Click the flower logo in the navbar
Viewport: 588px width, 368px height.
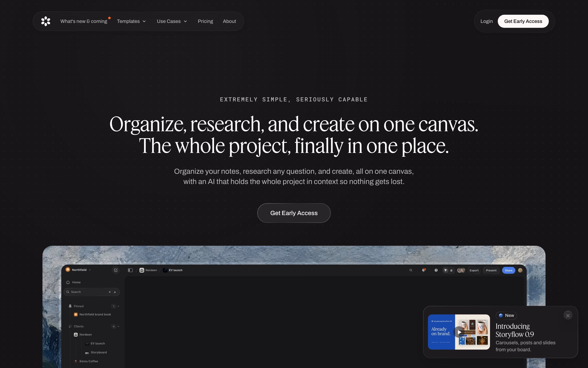pyautogui.click(x=46, y=21)
